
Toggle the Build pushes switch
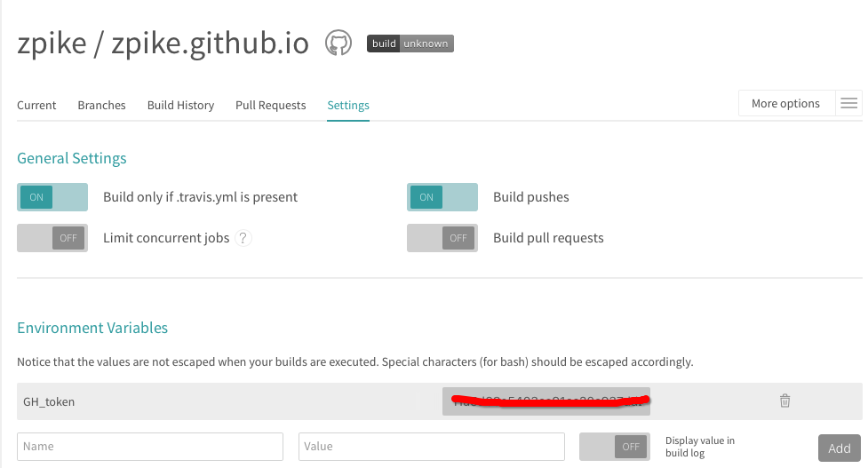[x=442, y=197]
